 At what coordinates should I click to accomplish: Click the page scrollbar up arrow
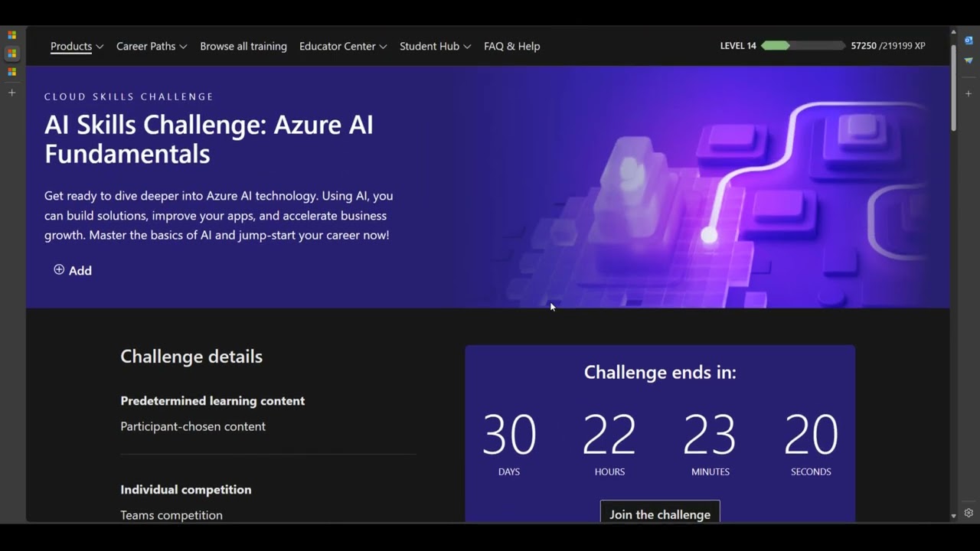pos(953,32)
